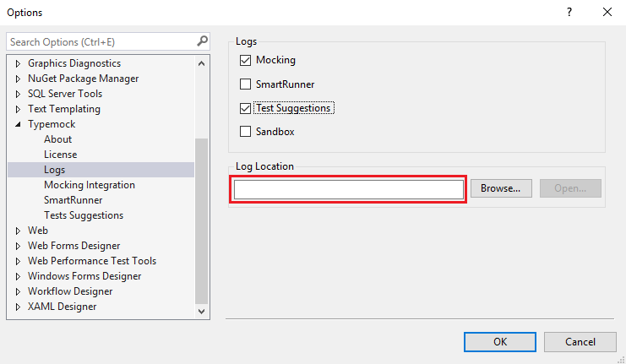Viewport: 626px width, 364px height.
Task: Open the License options page
Action: coord(60,155)
